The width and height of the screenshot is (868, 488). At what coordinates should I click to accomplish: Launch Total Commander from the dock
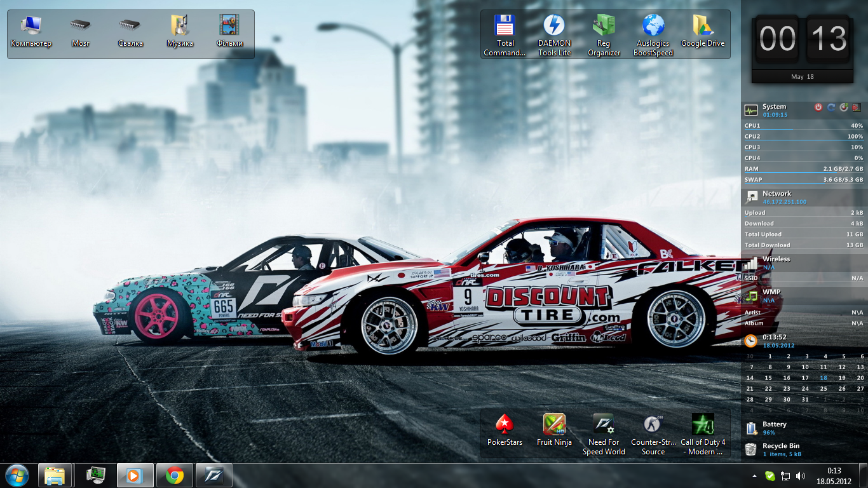tap(505, 36)
